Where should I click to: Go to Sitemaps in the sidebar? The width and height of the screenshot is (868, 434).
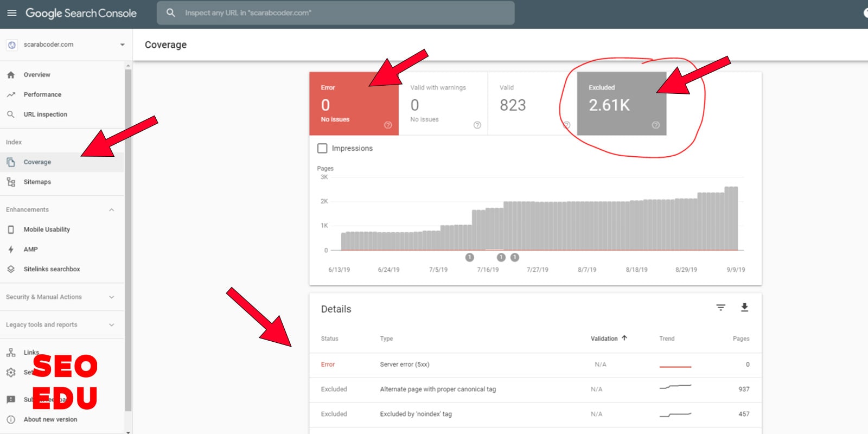37,182
